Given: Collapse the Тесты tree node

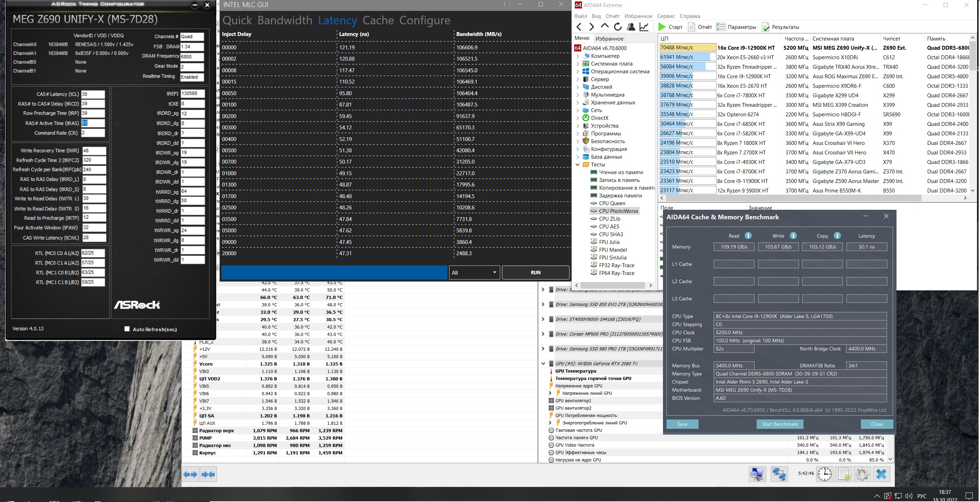Looking at the screenshot, I should pos(577,164).
